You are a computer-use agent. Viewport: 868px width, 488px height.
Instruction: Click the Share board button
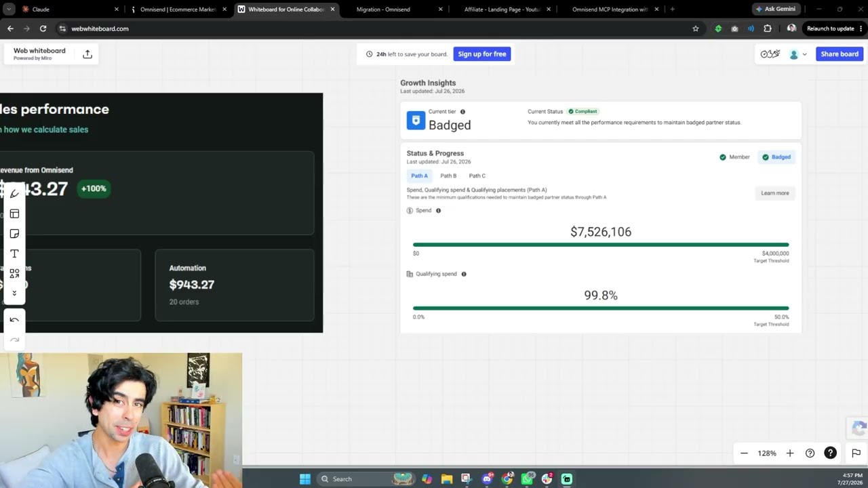(840, 54)
